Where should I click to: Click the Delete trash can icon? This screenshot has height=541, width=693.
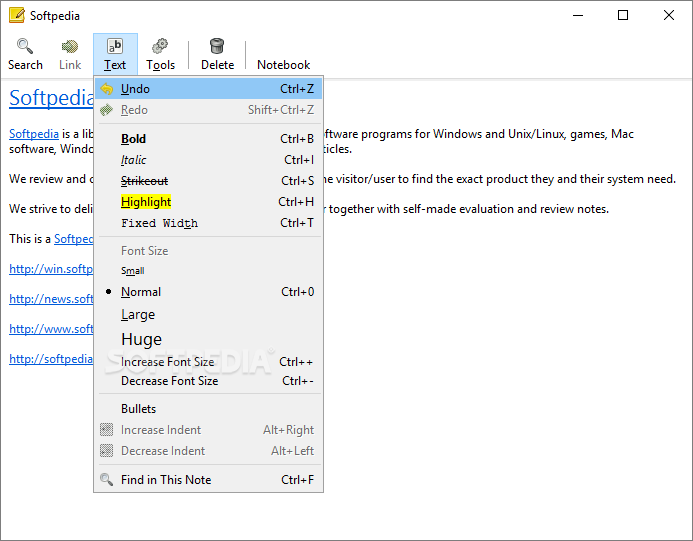[x=217, y=46]
